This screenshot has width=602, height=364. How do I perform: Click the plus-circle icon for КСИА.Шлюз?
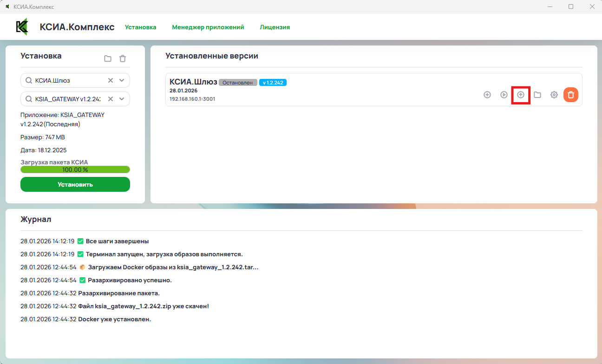(487, 95)
